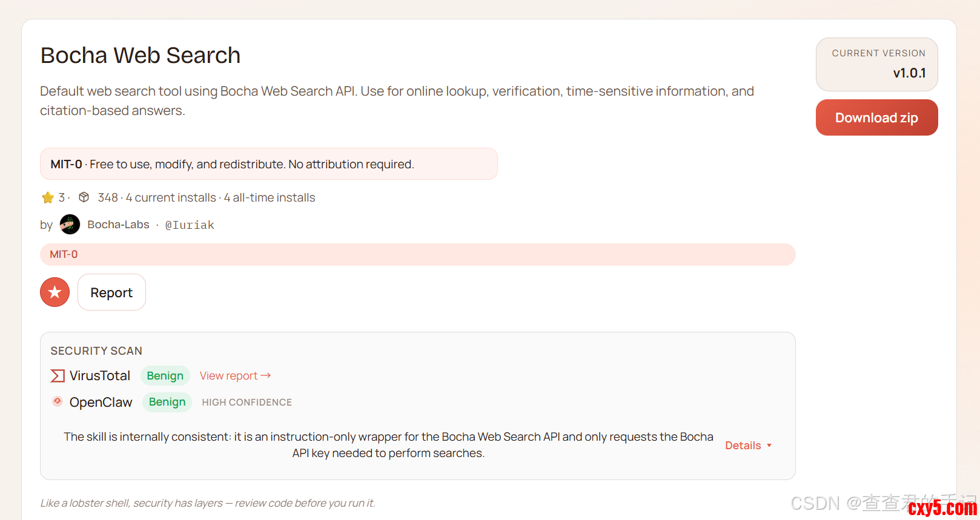The height and width of the screenshot is (520, 980).
Task: Open the Report button
Action: (x=111, y=292)
